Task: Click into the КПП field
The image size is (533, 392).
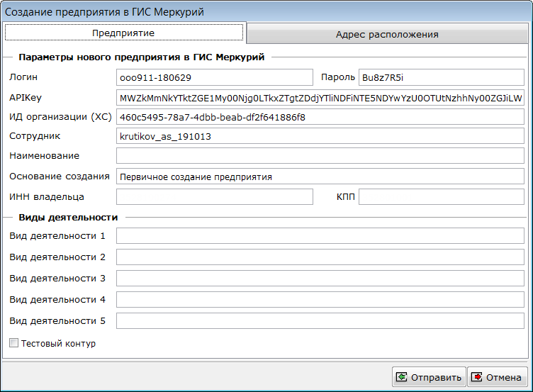Action: point(442,197)
